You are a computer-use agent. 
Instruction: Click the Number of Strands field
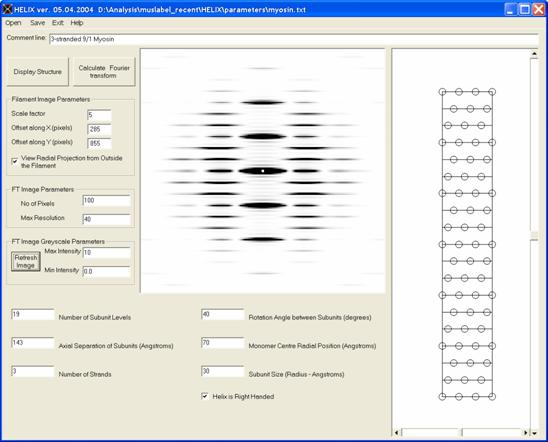tap(33, 371)
